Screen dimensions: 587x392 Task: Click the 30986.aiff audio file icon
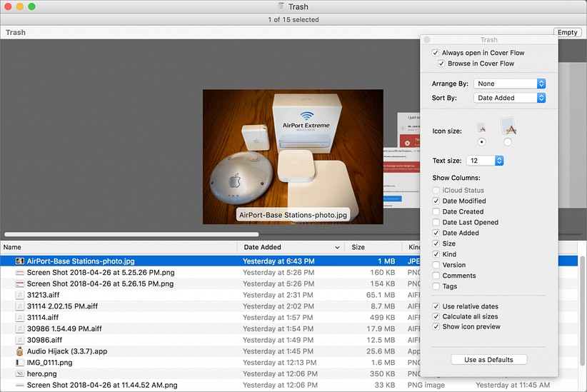click(x=20, y=340)
